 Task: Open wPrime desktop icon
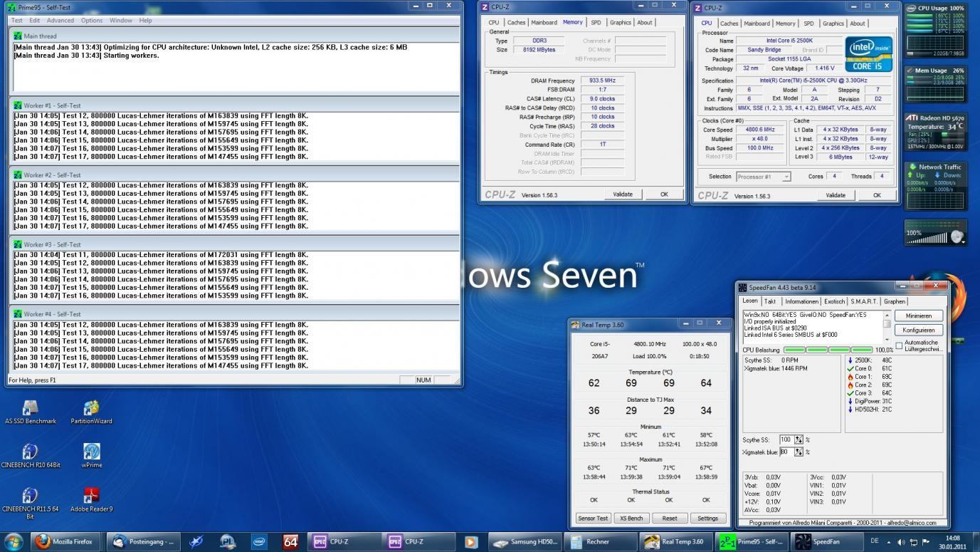tap(91, 456)
